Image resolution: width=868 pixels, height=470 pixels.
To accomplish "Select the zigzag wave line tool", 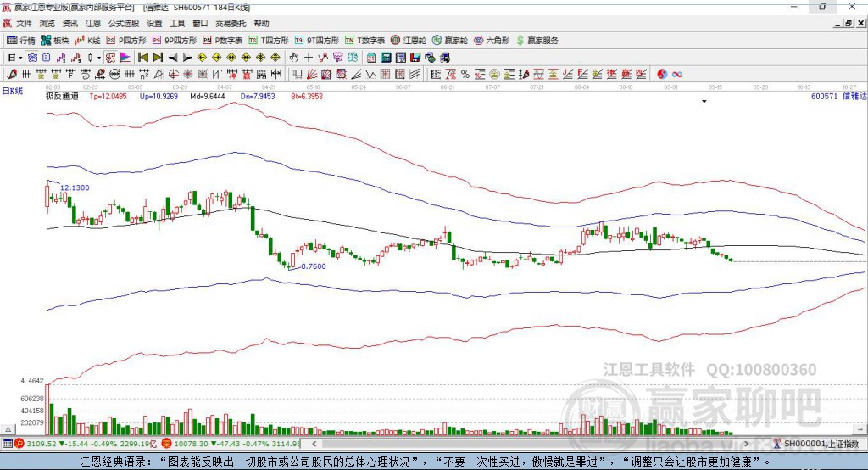I will 370,75.
